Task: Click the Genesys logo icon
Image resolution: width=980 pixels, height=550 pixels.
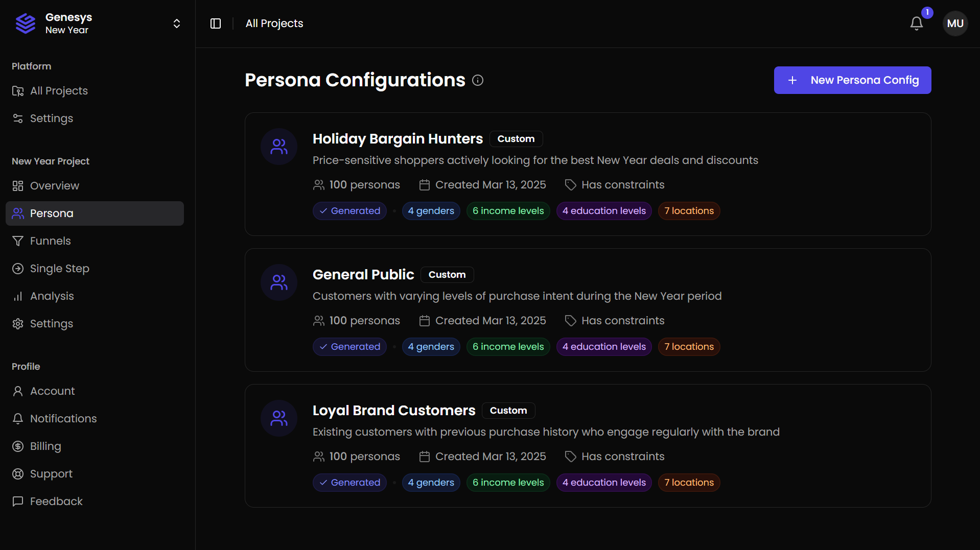Action: coord(26,23)
